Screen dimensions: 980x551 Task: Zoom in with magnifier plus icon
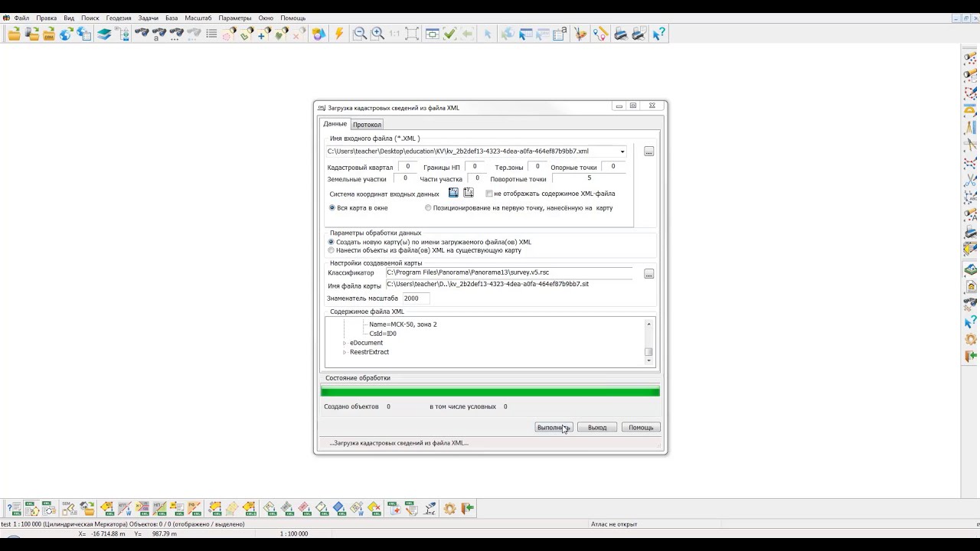pos(377,34)
